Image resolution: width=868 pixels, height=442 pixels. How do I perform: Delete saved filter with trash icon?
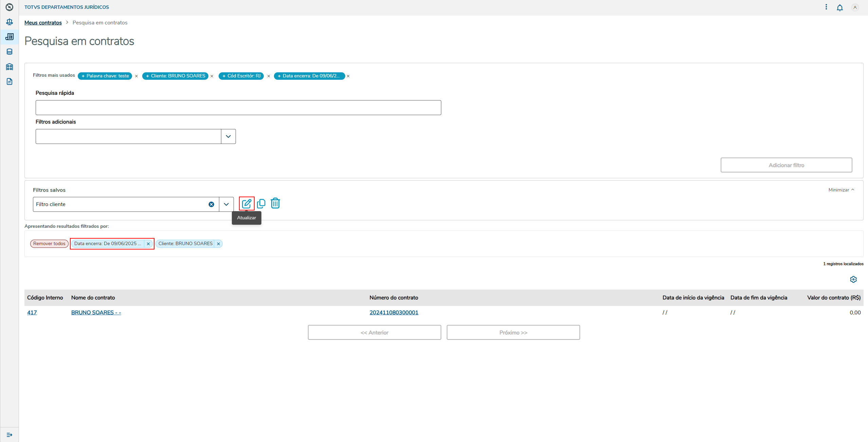275,203
